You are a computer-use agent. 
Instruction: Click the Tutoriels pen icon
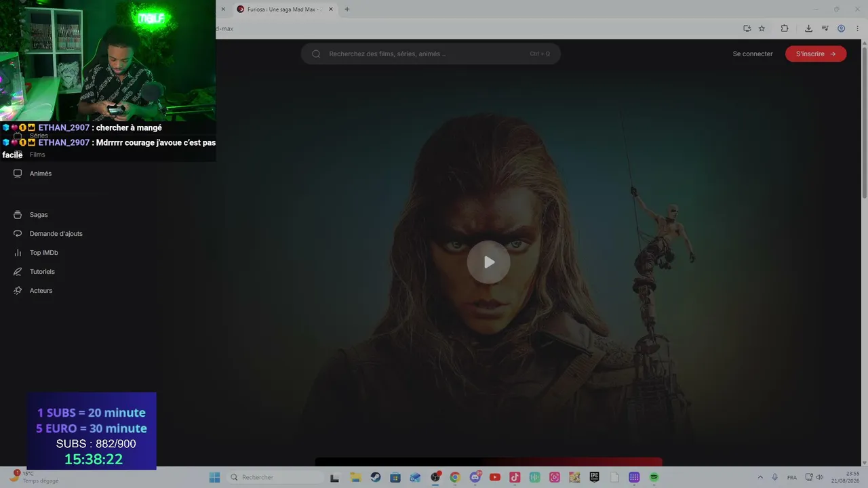(x=18, y=272)
